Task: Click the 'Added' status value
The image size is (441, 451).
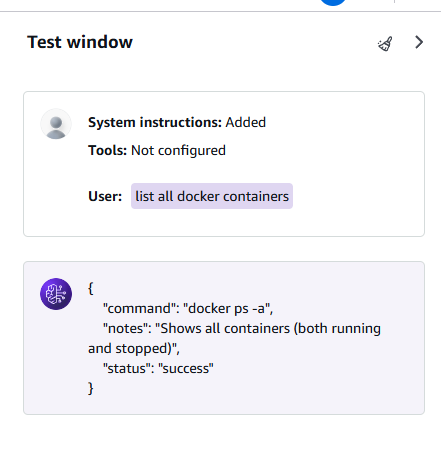Action: point(246,122)
